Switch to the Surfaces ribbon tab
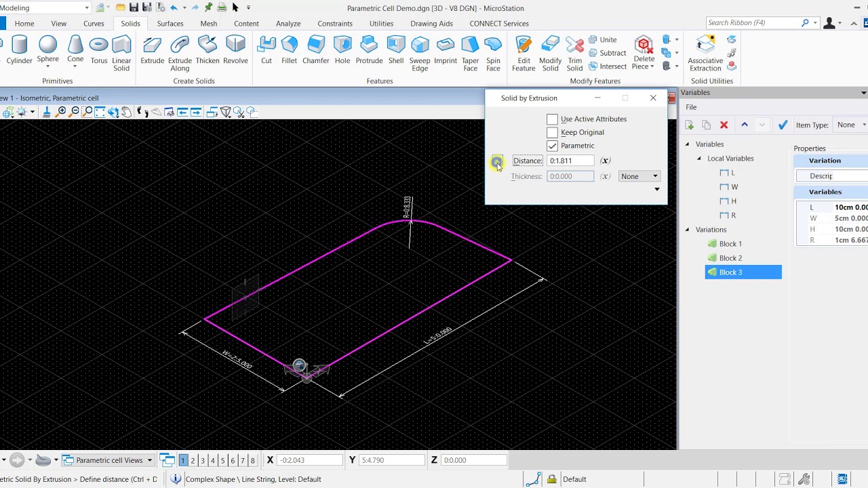868x488 pixels. [x=170, y=23]
